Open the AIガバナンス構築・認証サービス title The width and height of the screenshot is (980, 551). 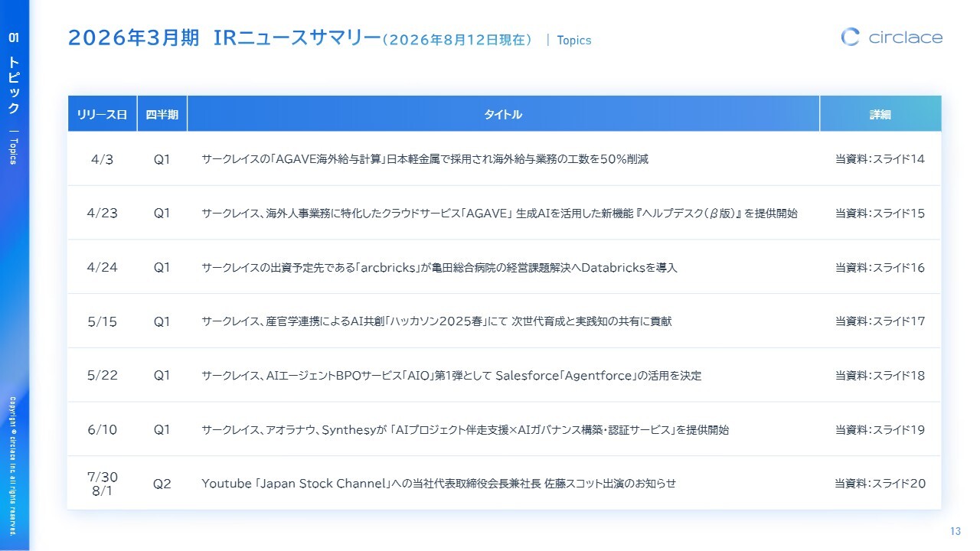[465, 430]
